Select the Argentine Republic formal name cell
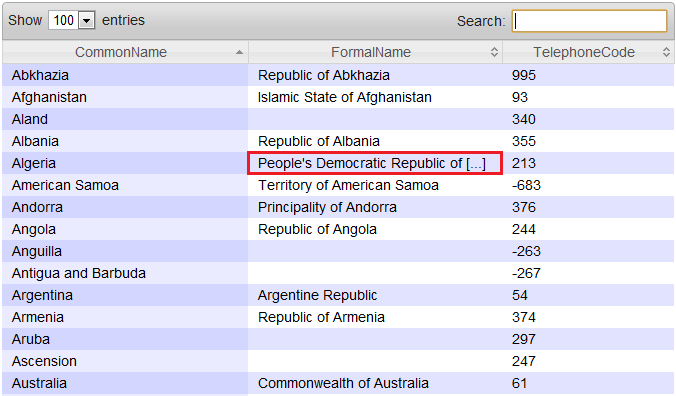Image resolution: width=676 pixels, height=396 pixels. pyautogui.click(x=375, y=295)
